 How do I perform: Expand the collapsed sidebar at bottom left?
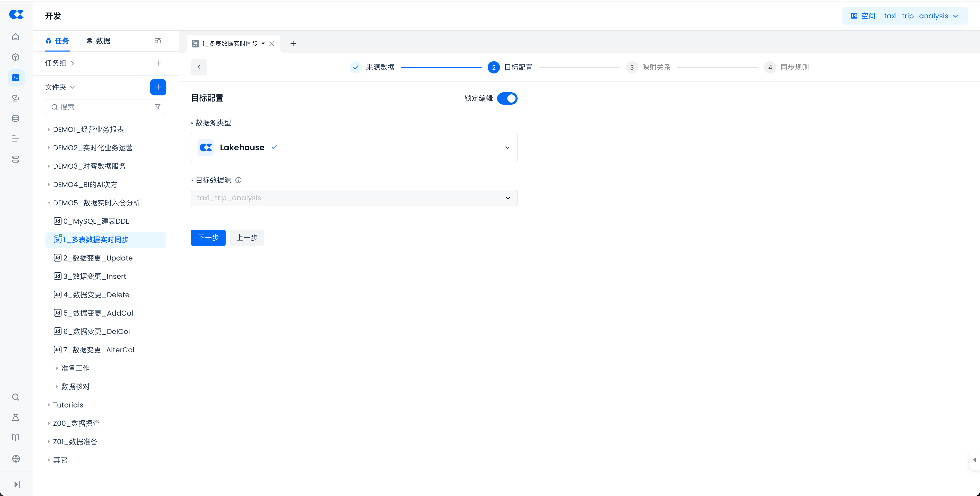pyautogui.click(x=17, y=484)
